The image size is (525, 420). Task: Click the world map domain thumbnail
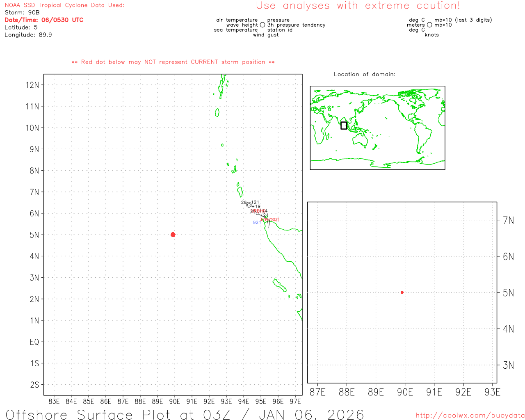[377, 128]
